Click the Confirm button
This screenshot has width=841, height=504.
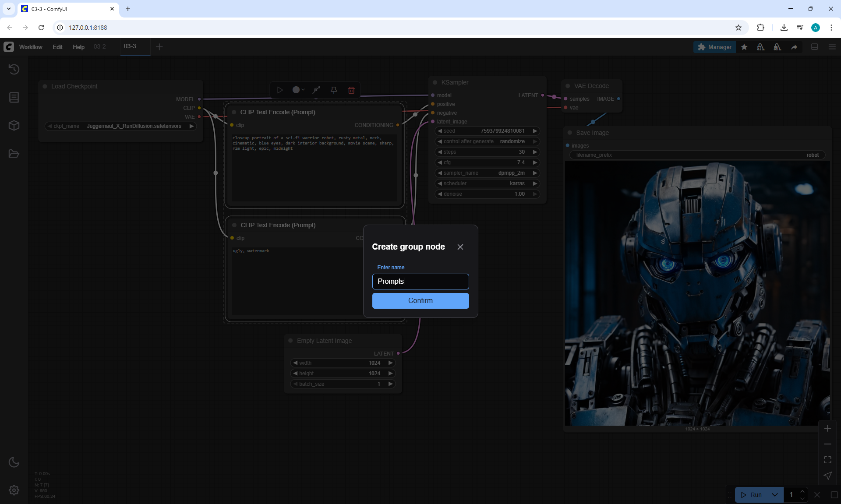click(x=420, y=301)
